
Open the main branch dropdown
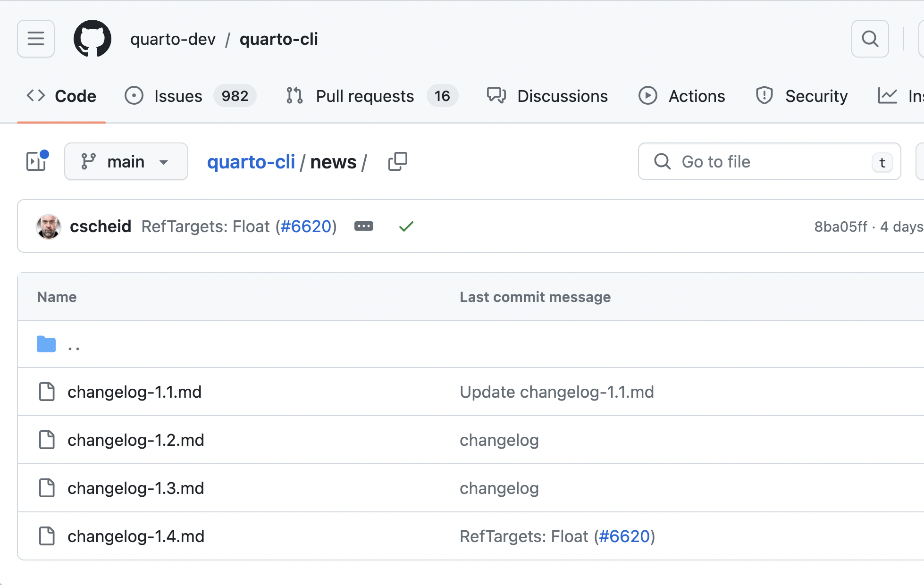(126, 162)
